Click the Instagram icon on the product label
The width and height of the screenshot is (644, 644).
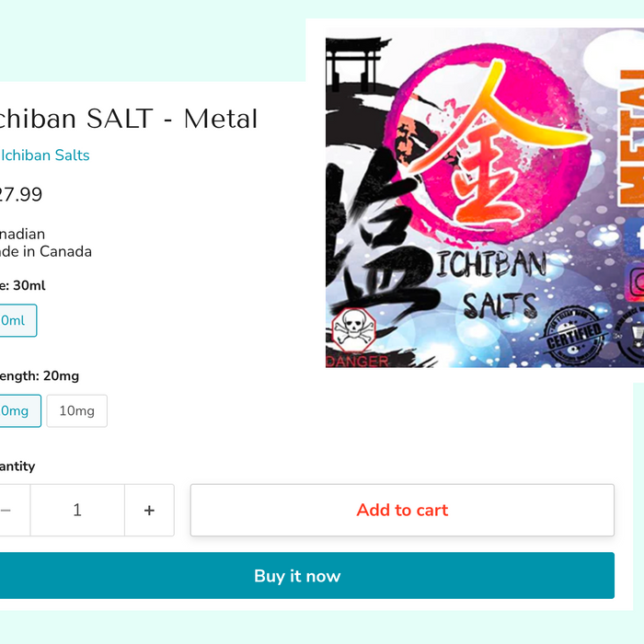coord(636,280)
